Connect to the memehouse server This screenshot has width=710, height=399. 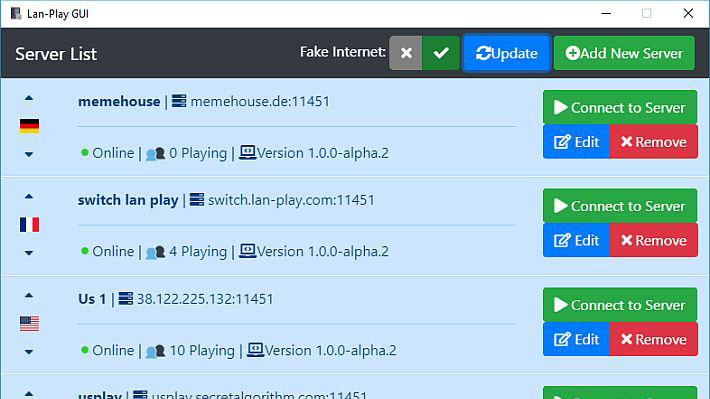(620, 107)
